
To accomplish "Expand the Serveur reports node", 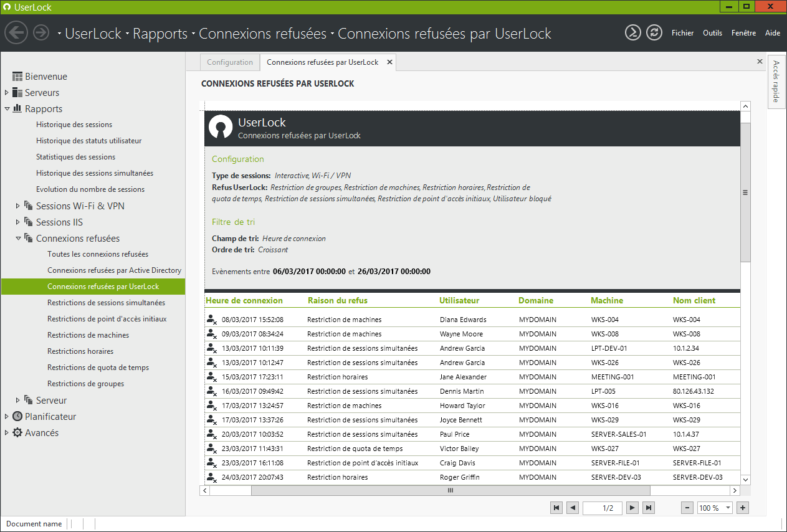I will click(x=18, y=401).
